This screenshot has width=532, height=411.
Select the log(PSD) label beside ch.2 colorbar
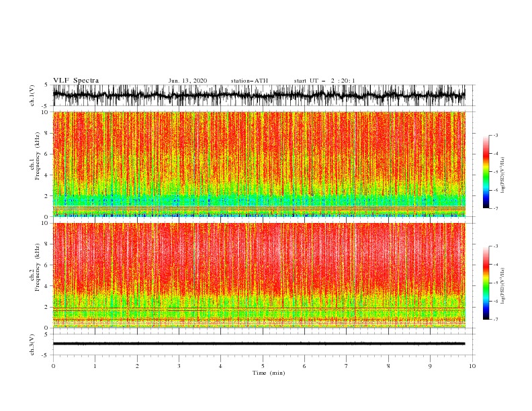click(x=502, y=286)
